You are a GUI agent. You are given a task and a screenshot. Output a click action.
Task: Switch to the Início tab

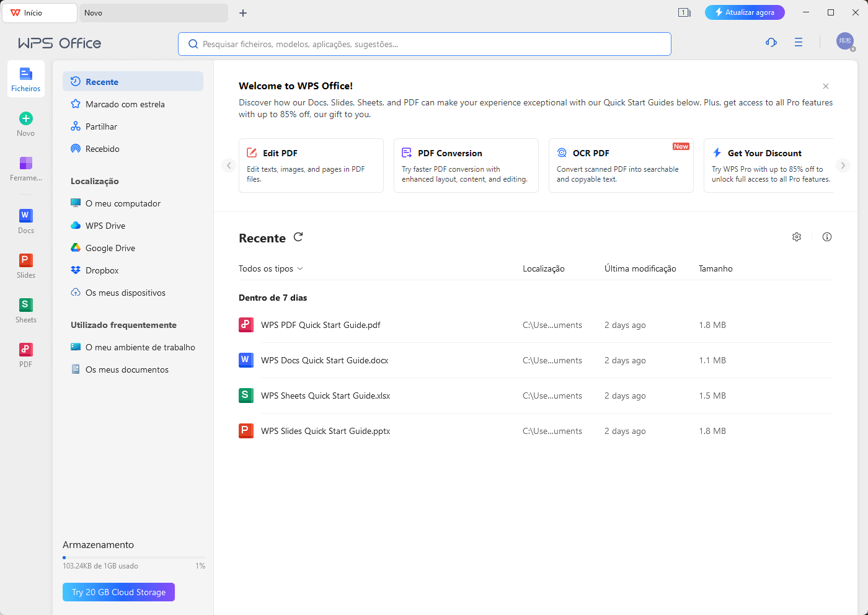pos(40,13)
